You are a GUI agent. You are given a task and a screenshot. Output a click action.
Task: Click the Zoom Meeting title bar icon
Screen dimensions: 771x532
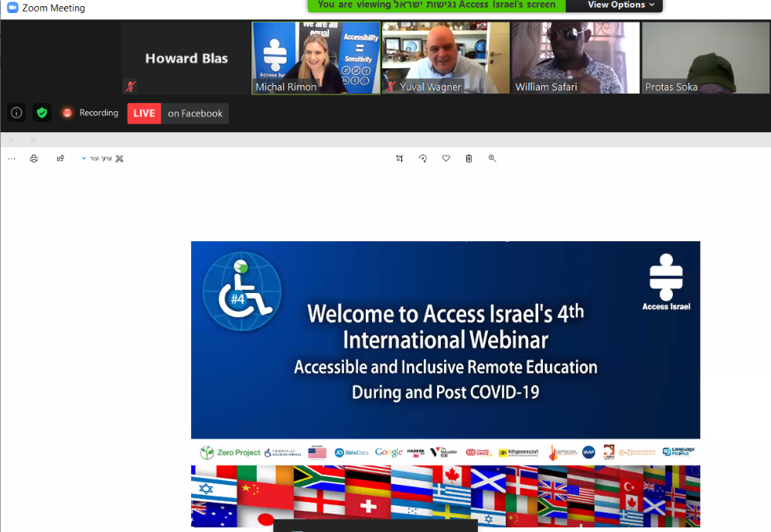coord(12,8)
